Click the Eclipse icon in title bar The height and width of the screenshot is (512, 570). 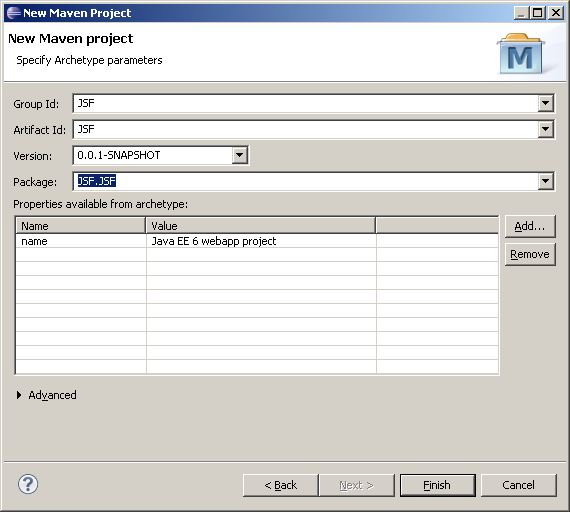pos(14,13)
